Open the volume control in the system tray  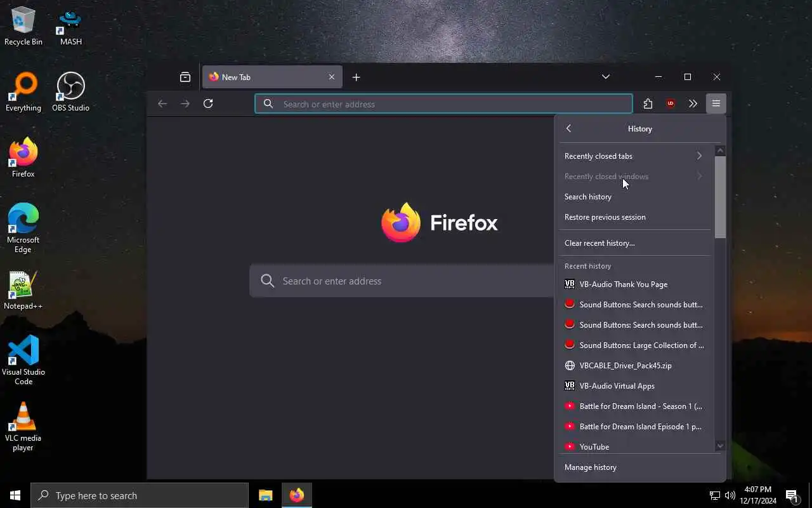730,495
